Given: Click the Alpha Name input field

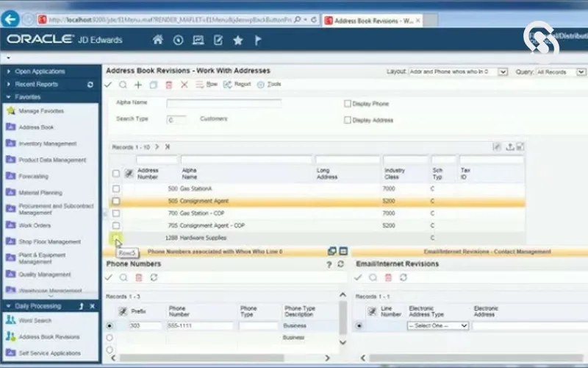Looking at the screenshot, I should click(x=223, y=103).
